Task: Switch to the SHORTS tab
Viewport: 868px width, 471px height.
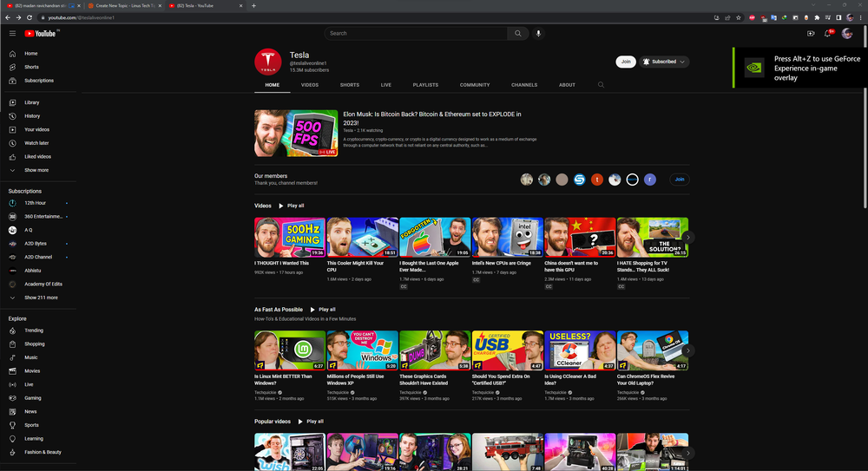Action: coord(349,85)
